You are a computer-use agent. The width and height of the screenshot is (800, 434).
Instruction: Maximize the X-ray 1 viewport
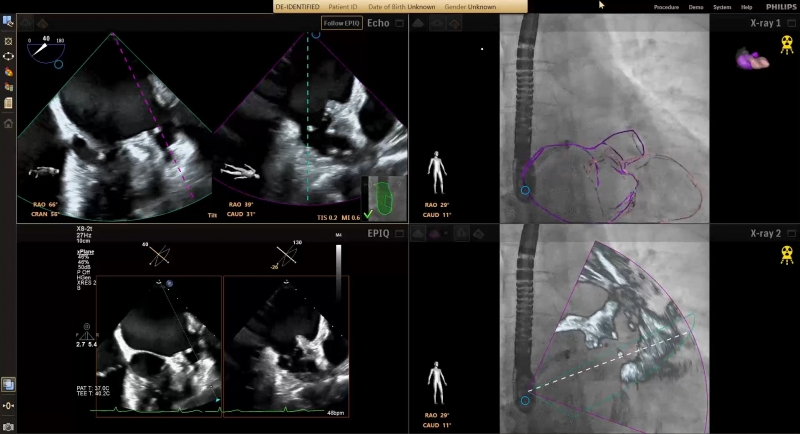[x=791, y=23]
